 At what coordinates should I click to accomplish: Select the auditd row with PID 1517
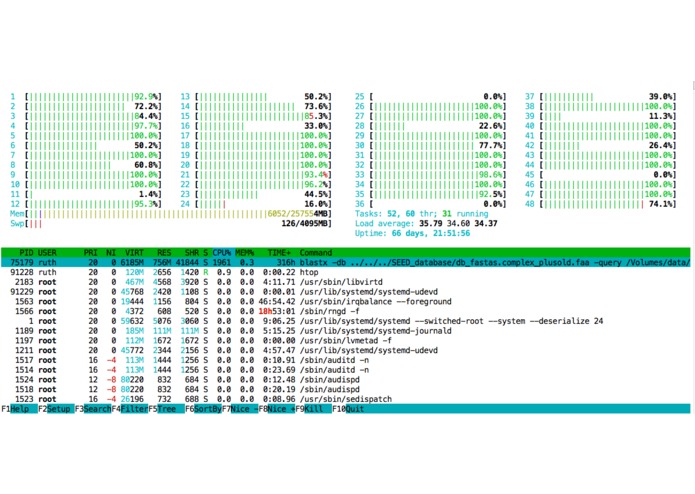pyautogui.click(x=346, y=360)
